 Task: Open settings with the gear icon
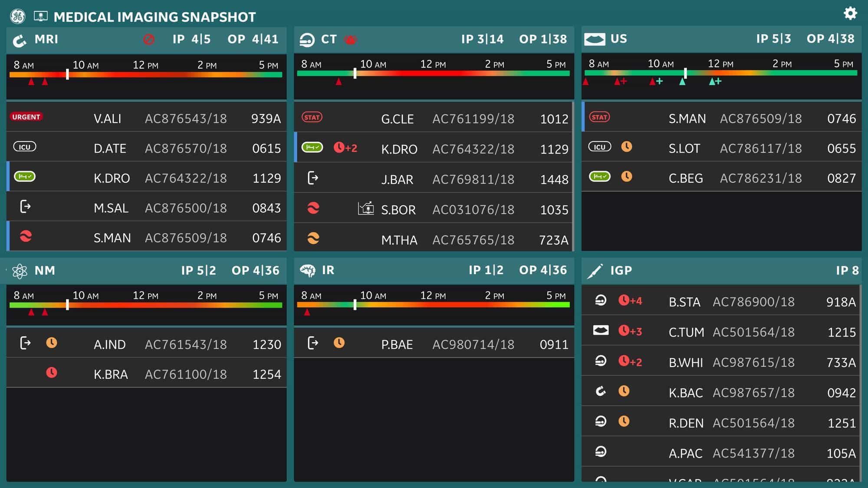coord(850,13)
